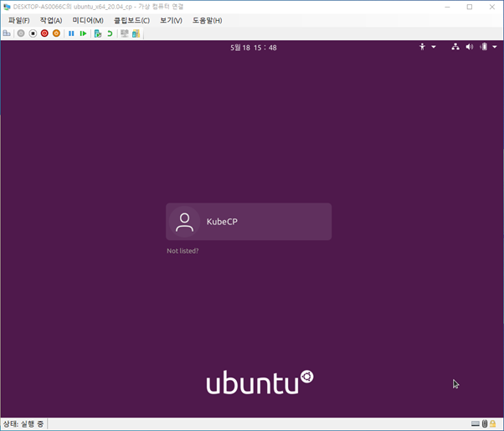Expand the accessibility dropdown arrow
504x431 pixels.
click(x=434, y=47)
